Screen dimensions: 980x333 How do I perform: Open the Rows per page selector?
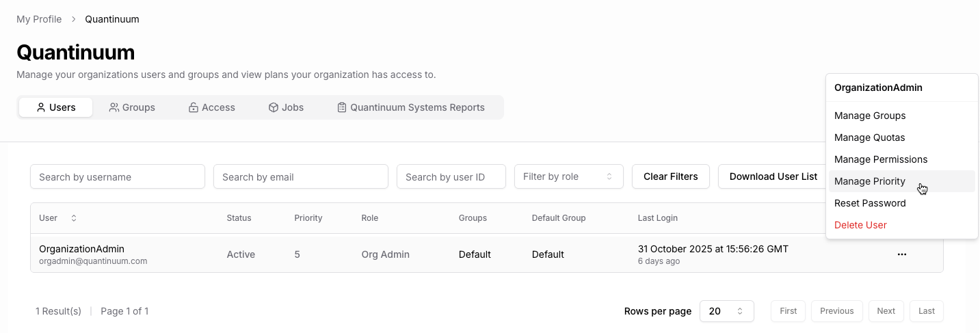pos(725,311)
